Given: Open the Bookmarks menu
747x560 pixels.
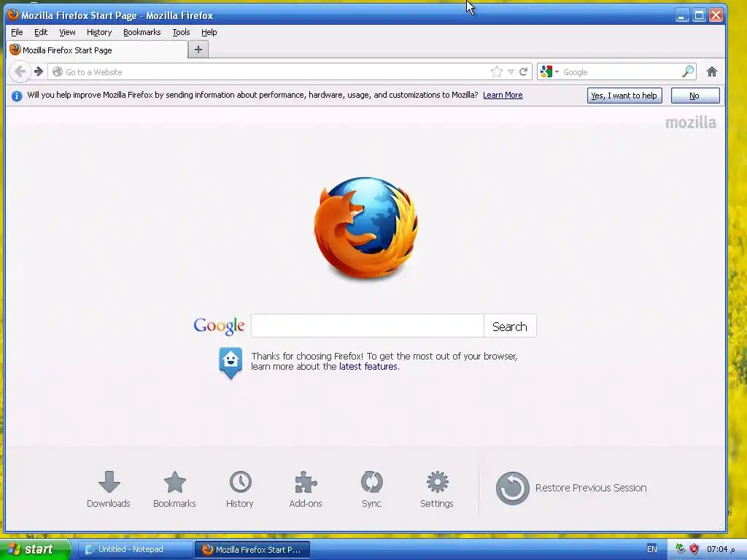Looking at the screenshot, I should pos(142,32).
